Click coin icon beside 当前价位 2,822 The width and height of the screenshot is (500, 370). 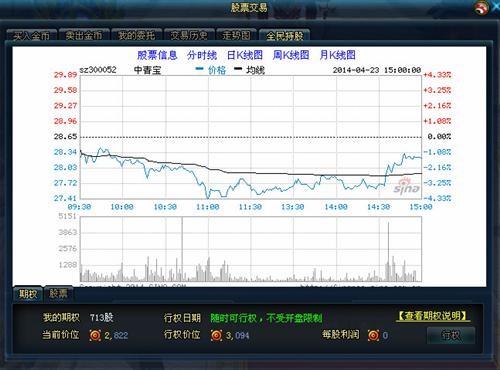pyautogui.click(x=95, y=335)
